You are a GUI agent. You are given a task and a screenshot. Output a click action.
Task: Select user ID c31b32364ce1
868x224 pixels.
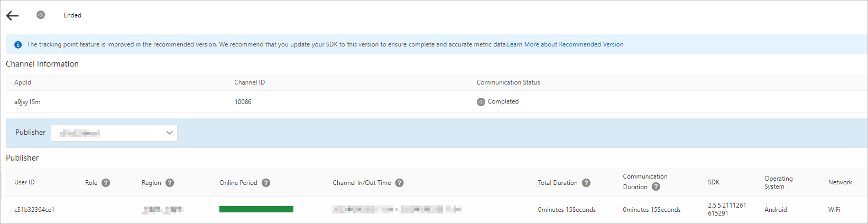pos(34,210)
